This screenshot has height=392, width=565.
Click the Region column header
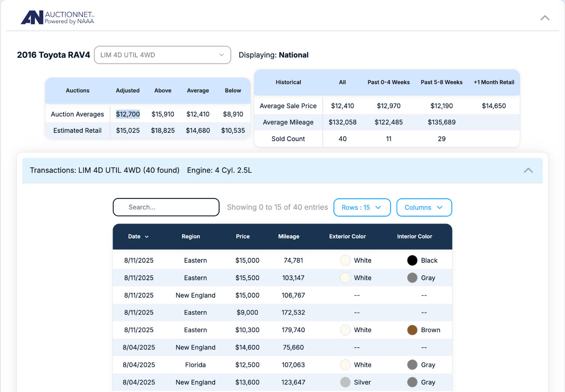(x=191, y=236)
